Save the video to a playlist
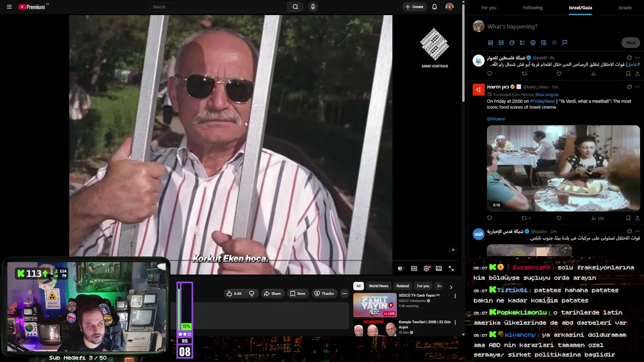Image resolution: width=644 pixels, height=362 pixels. 297,294
